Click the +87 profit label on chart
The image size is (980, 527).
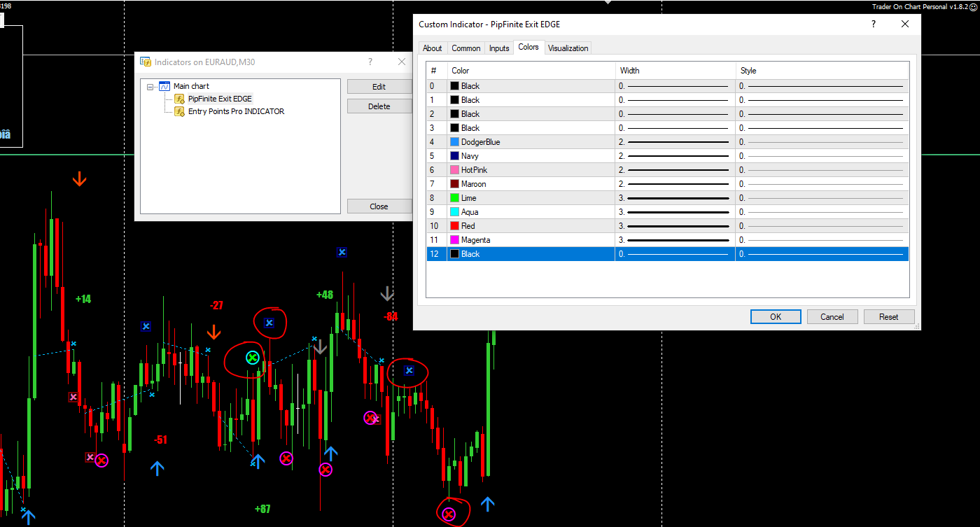pos(262,509)
